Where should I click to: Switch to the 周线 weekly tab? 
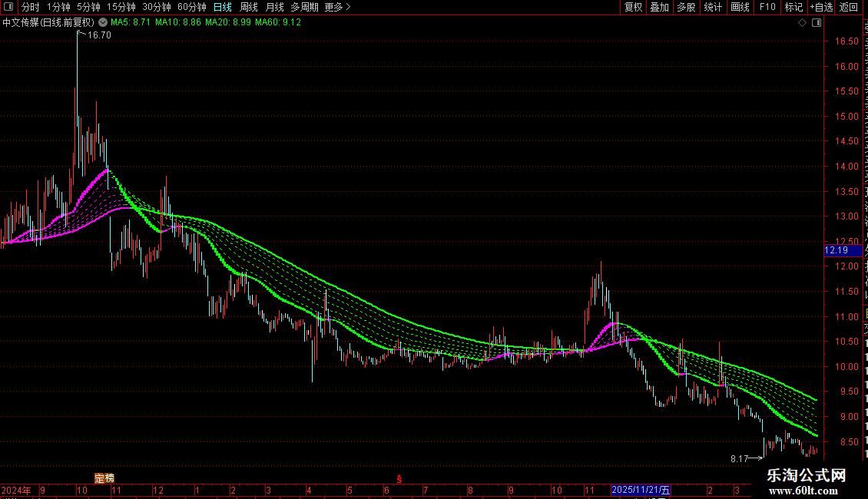[x=249, y=7]
